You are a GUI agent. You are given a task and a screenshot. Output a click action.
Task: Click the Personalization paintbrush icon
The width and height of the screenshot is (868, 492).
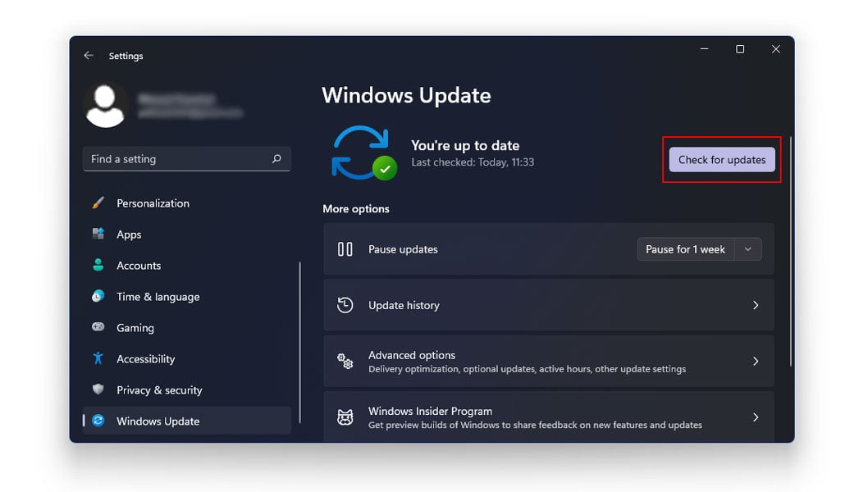98,203
